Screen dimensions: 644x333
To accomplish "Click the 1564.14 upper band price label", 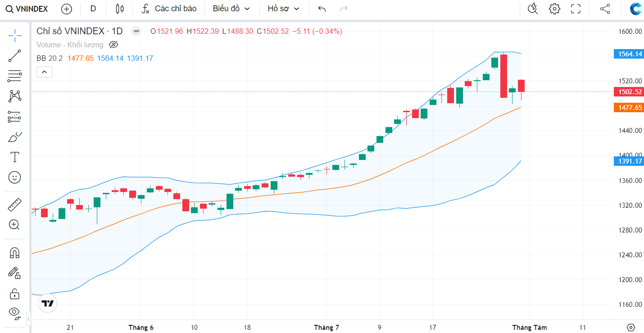I will [x=629, y=54].
